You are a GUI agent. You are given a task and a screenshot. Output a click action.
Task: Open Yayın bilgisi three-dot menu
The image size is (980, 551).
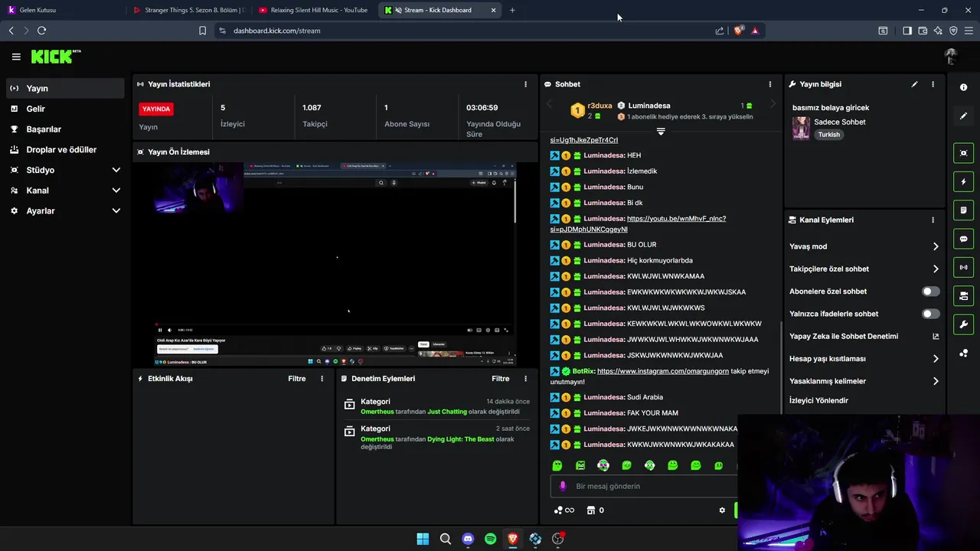933,84
